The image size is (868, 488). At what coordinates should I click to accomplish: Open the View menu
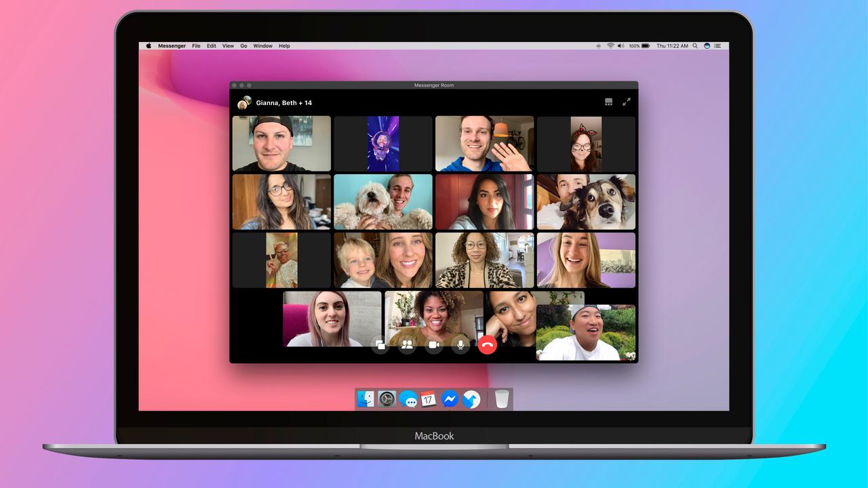228,46
